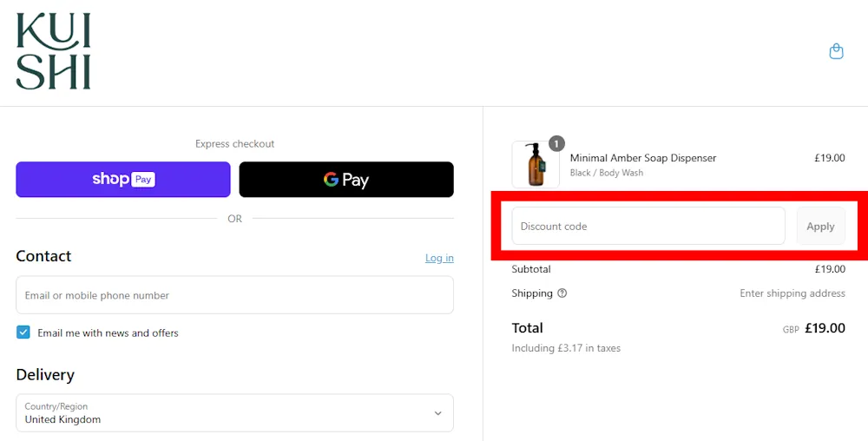868x441 pixels.
Task: Open the shopping bag cart icon
Action: pyautogui.click(x=836, y=51)
